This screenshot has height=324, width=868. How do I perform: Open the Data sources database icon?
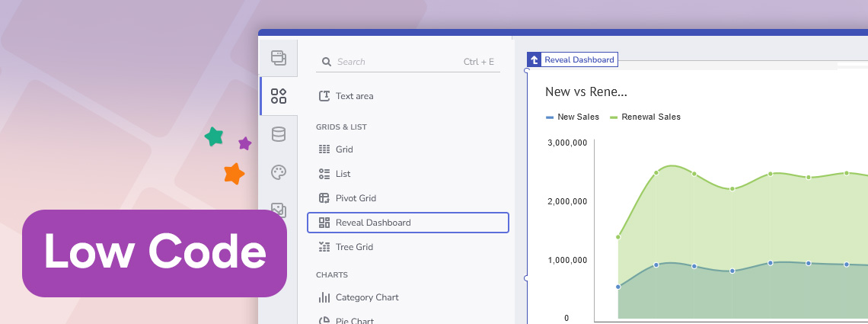[x=278, y=135]
